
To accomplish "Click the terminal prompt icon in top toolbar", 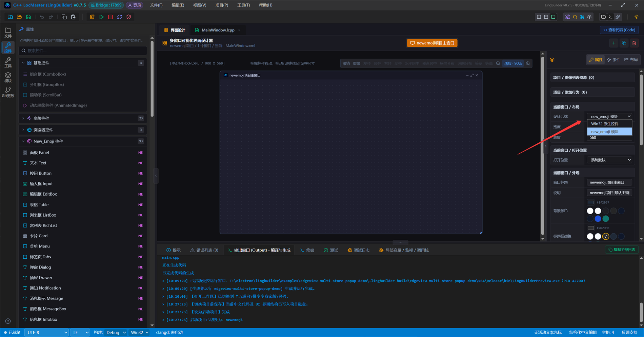I will pyautogui.click(x=610, y=17).
